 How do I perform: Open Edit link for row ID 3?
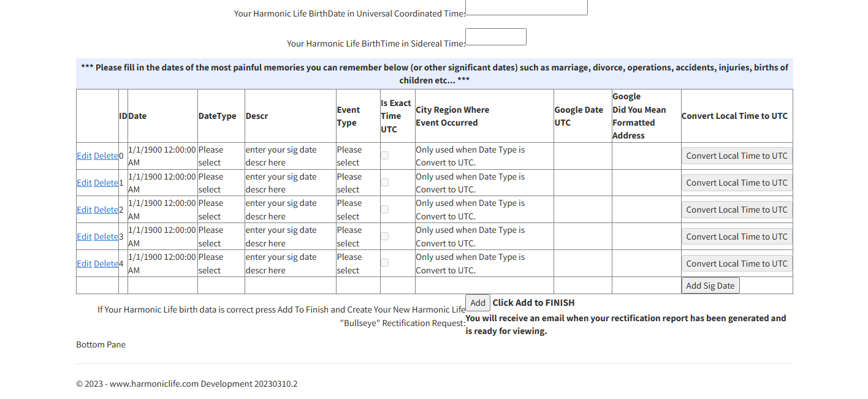click(x=84, y=237)
